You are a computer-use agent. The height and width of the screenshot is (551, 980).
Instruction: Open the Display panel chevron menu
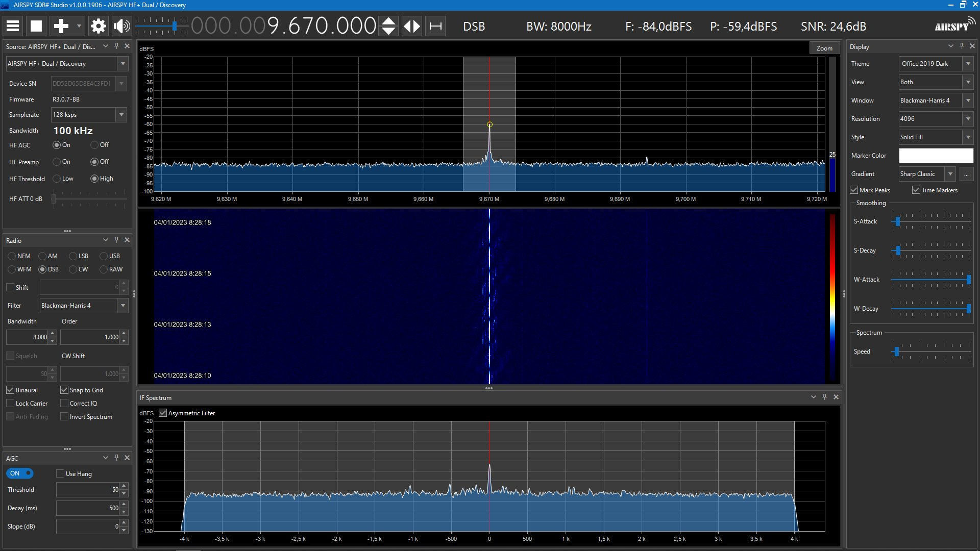(x=951, y=46)
